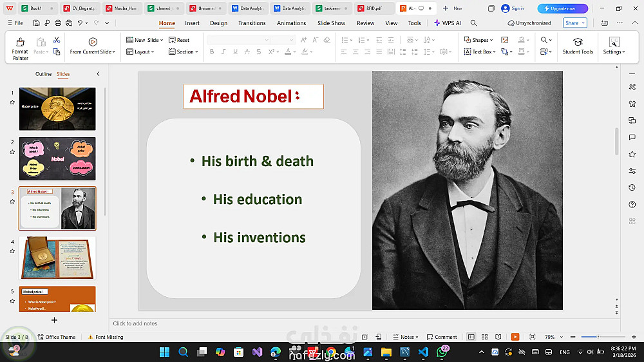Copy selection using the copy icon
The image size is (644, 362).
(x=57, y=52)
